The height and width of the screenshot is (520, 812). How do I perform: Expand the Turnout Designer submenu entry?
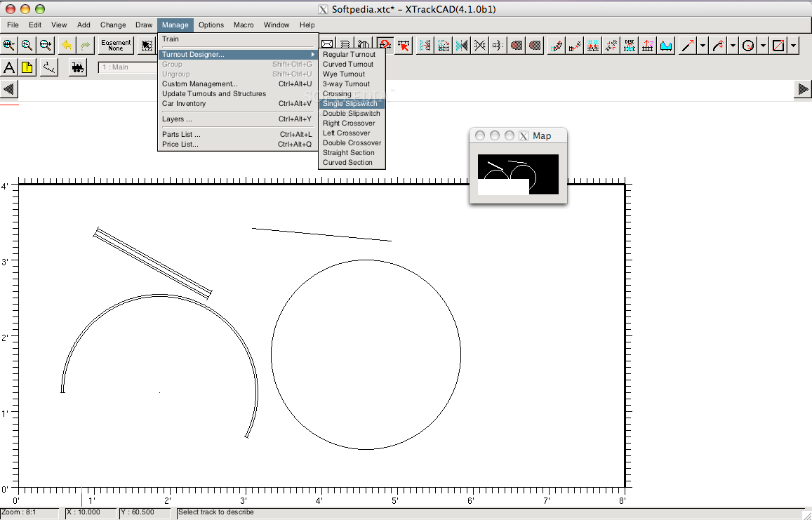tap(238, 54)
